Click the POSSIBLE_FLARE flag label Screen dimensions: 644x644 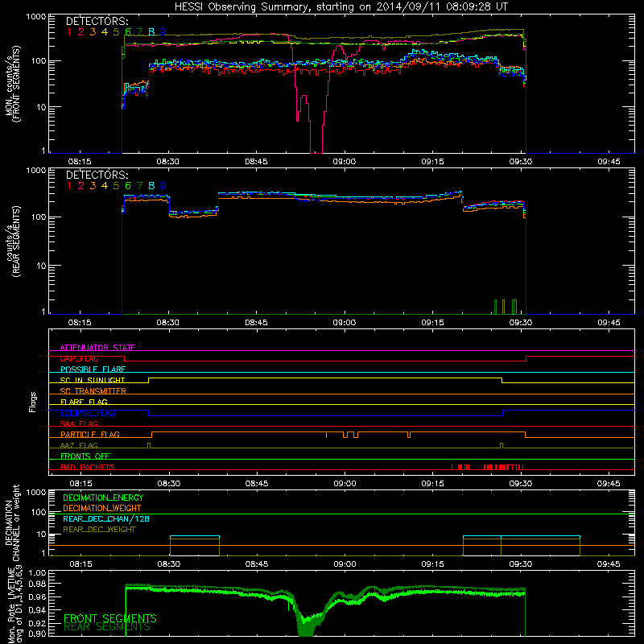[93, 369]
